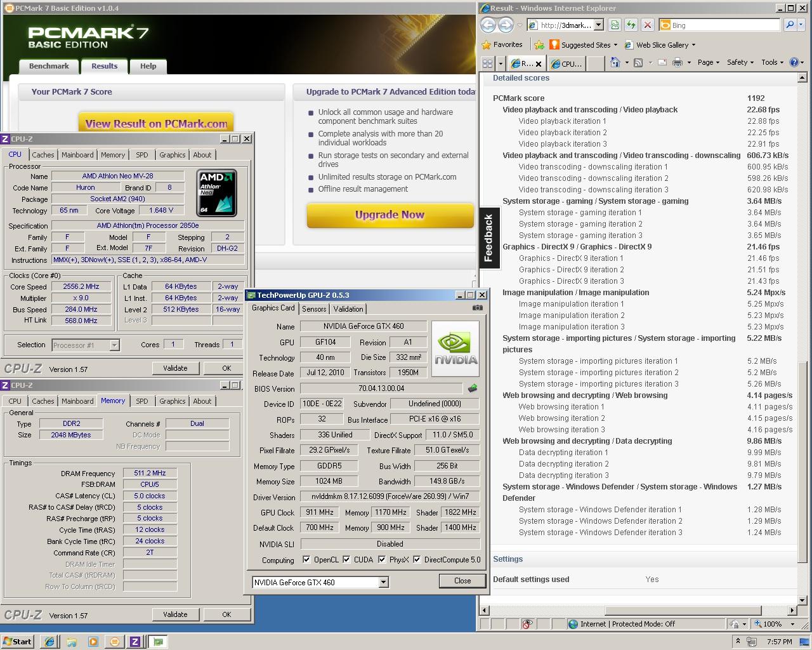Click Read Mail icon in IE
The height and width of the screenshot is (650, 812).
(662, 62)
